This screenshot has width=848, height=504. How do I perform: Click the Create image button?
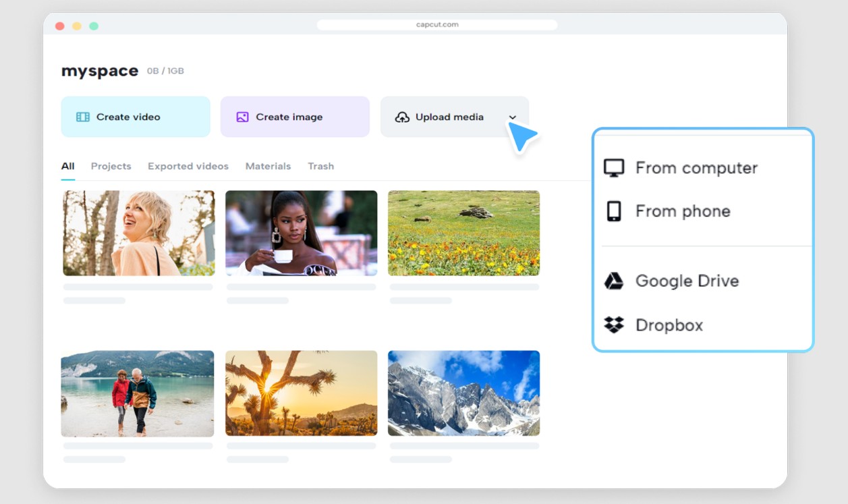(295, 117)
